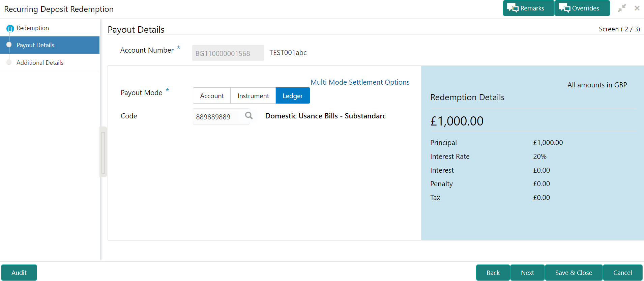
Task: Click the Additional Details step marker
Action: [x=9, y=62]
